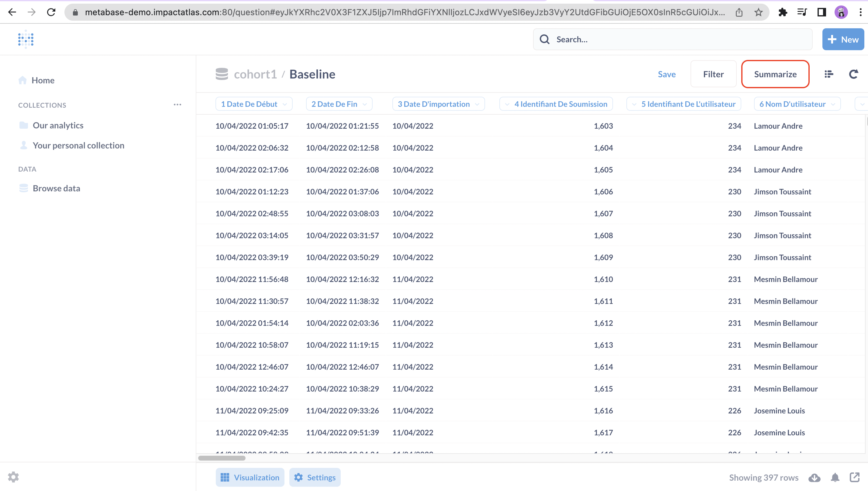Toggle the Visualization panel
The height and width of the screenshot is (491, 868).
tap(250, 477)
